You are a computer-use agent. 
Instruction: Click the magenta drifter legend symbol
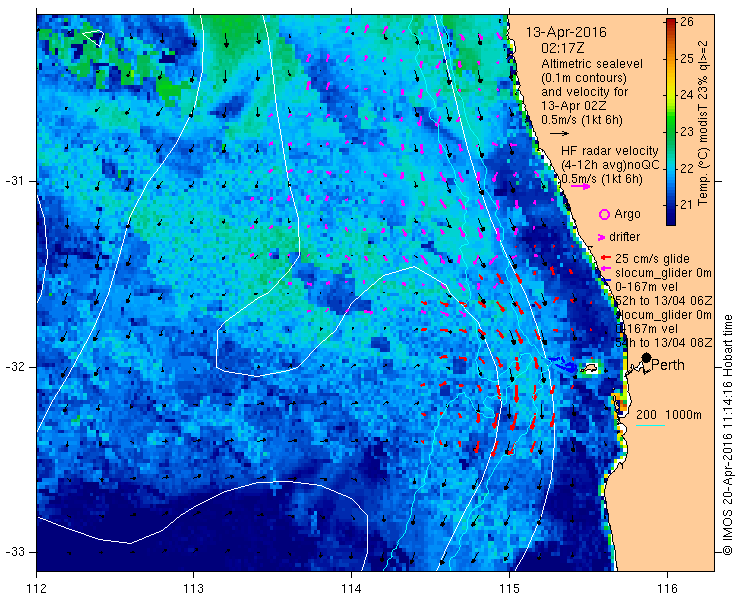coord(602,237)
